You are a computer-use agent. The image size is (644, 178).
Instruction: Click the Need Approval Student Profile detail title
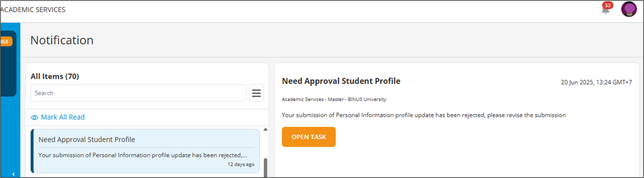(341, 81)
